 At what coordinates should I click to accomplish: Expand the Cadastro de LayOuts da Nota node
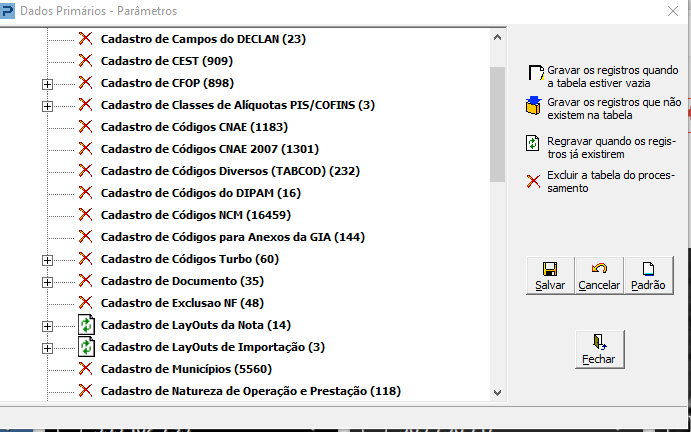[x=47, y=327]
